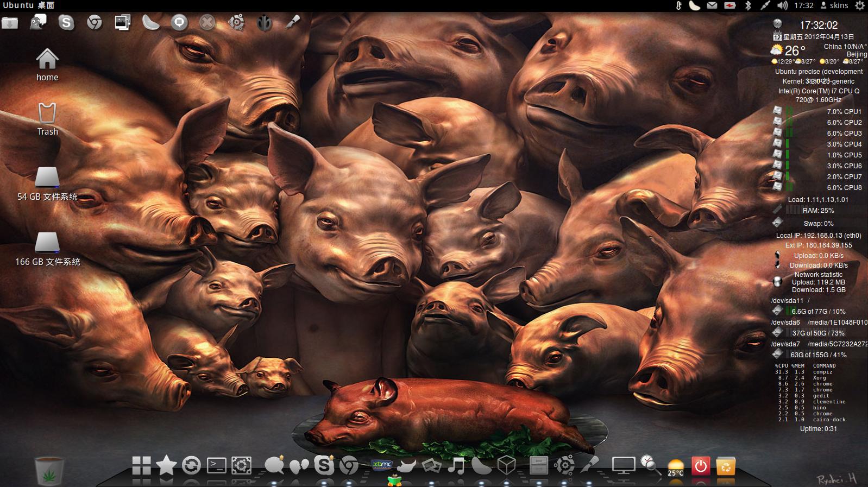Viewport: 868px width, 487px height.
Task: Click the 'RAM: 25%' readout
Action: pos(818,211)
